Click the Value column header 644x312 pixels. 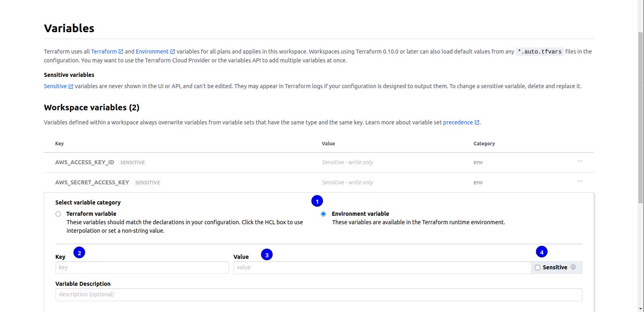point(328,144)
